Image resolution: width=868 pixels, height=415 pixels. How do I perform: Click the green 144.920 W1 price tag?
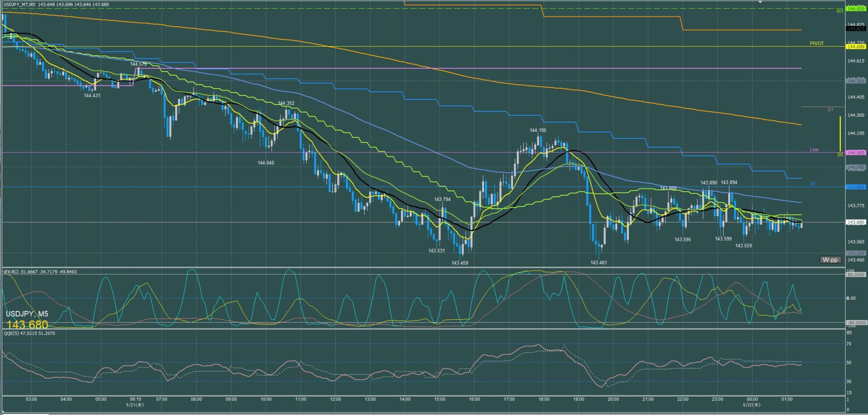point(856,9)
